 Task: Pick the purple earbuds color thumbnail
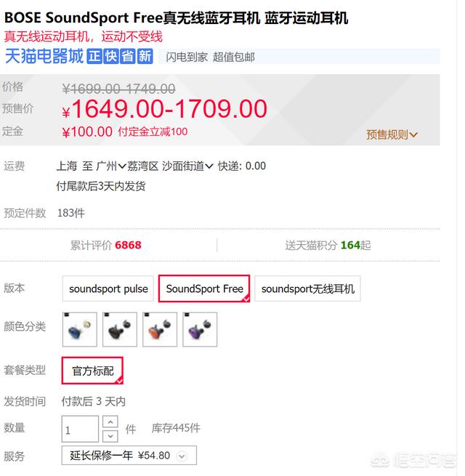(200, 329)
